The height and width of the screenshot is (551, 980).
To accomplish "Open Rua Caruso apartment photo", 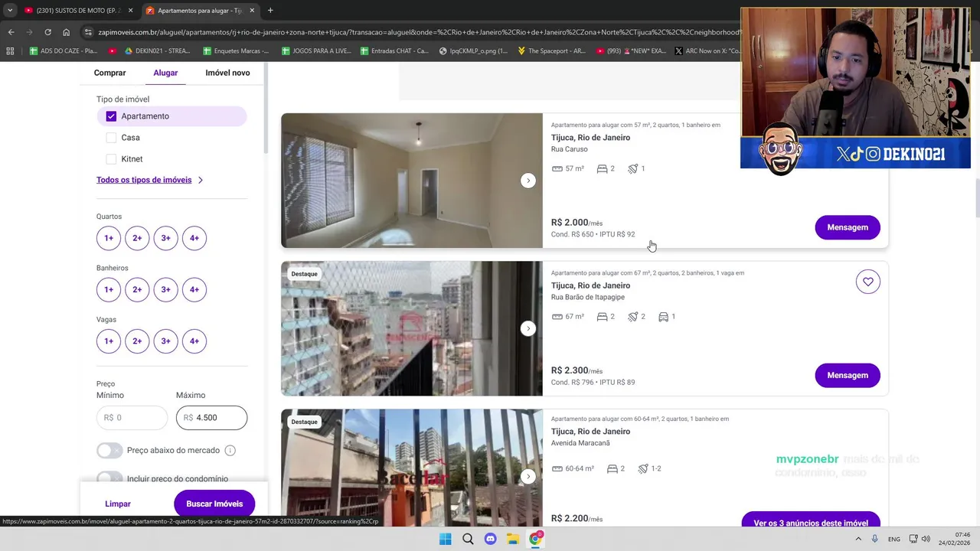I will point(411,181).
